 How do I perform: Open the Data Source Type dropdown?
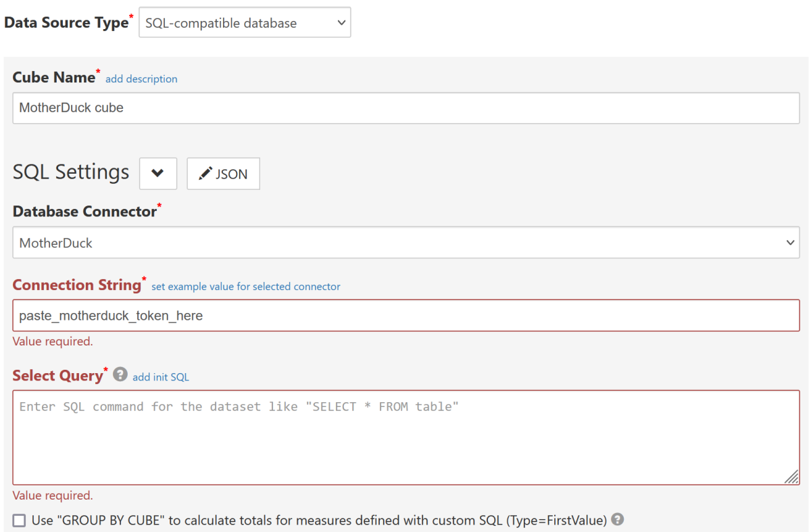pos(245,22)
